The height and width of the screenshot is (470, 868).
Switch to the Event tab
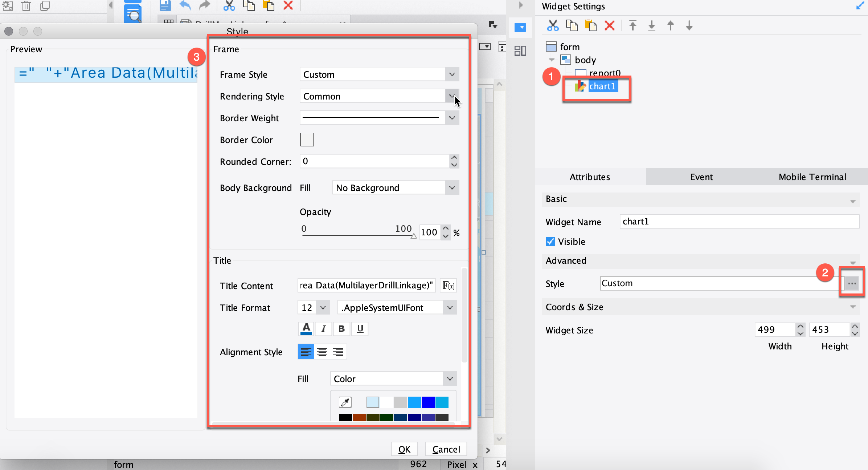click(701, 177)
